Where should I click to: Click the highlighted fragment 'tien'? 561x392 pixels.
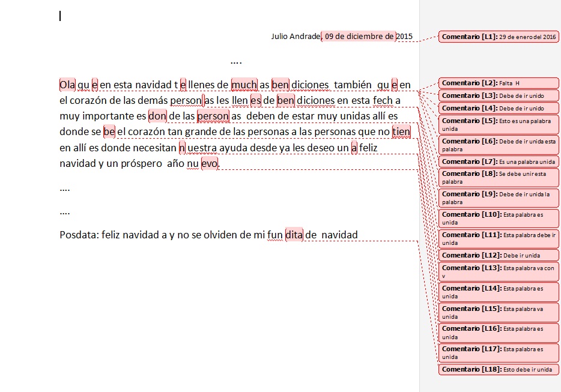401,131
